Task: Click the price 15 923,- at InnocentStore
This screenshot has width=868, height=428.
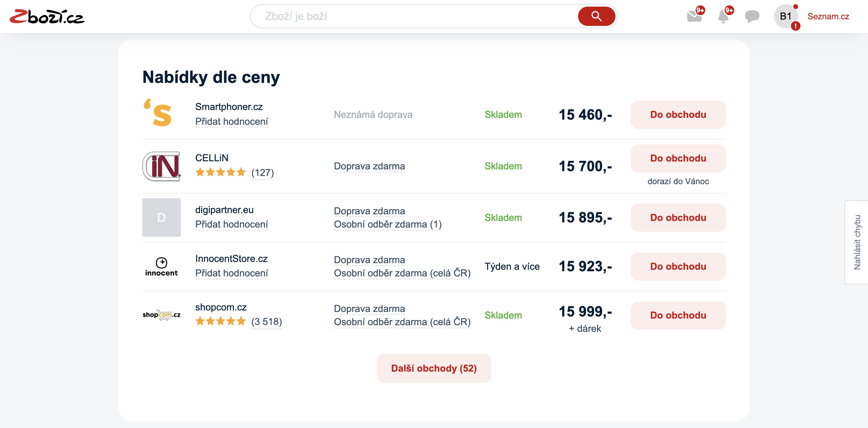Action: pyautogui.click(x=585, y=266)
